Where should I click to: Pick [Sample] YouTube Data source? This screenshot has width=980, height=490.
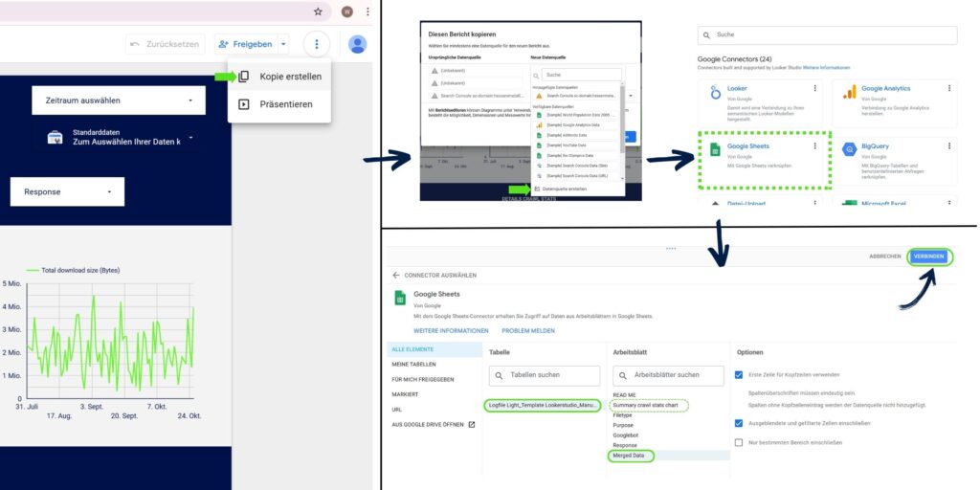575,145
